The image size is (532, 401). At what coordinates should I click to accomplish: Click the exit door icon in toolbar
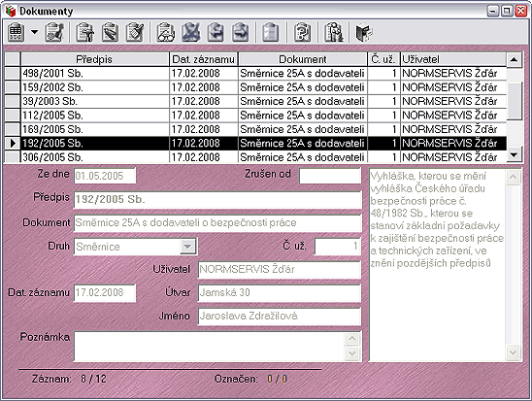tap(364, 33)
